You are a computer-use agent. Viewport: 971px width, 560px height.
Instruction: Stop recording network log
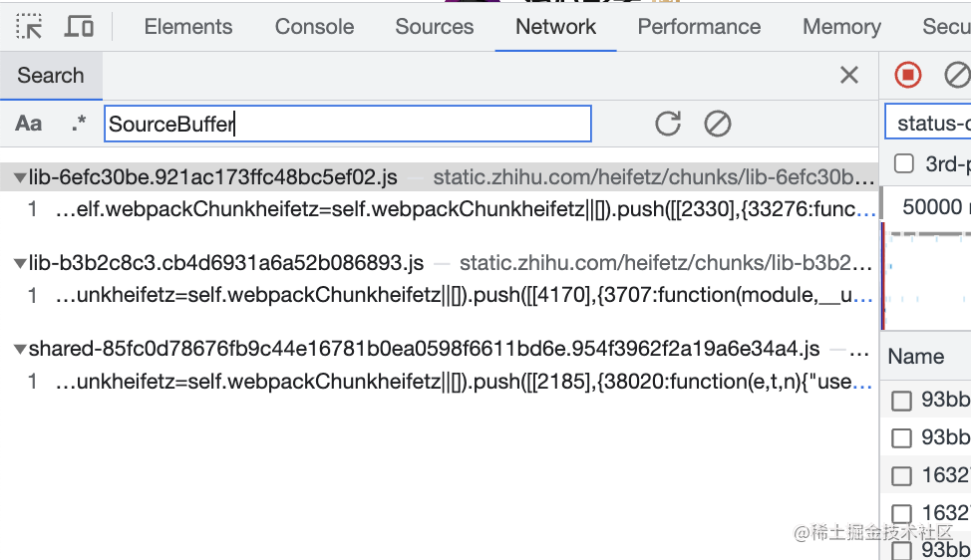(x=908, y=75)
